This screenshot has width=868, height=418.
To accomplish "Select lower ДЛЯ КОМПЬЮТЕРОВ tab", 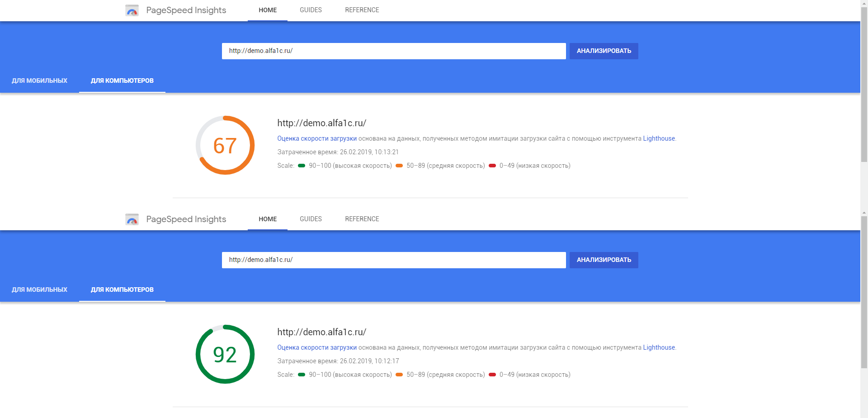I will coord(122,290).
